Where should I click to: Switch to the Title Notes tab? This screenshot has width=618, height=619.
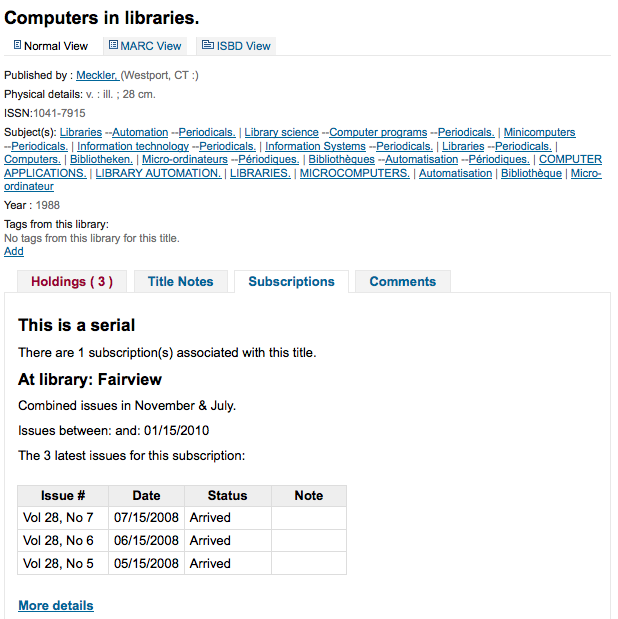181,281
